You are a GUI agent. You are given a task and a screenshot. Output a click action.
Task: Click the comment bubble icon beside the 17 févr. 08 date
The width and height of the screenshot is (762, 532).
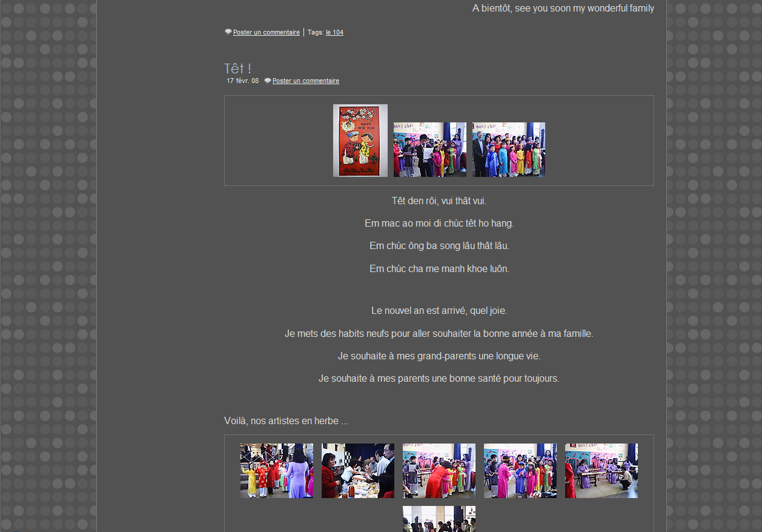(268, 81)
